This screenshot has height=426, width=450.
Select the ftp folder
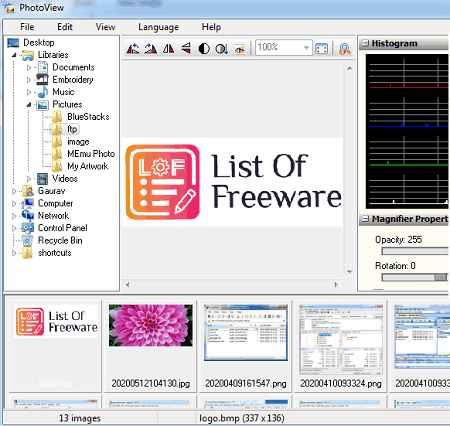pyautogui.click(x=72, y=129)
